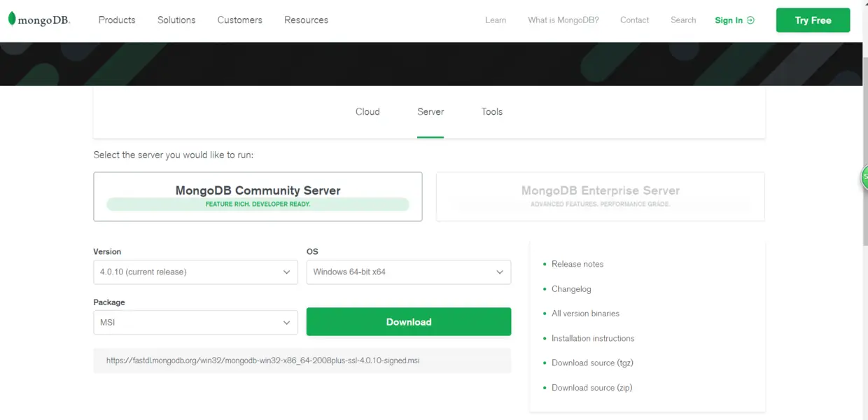
Task: Click the Sign In link
Action: [x=734, y=20]
